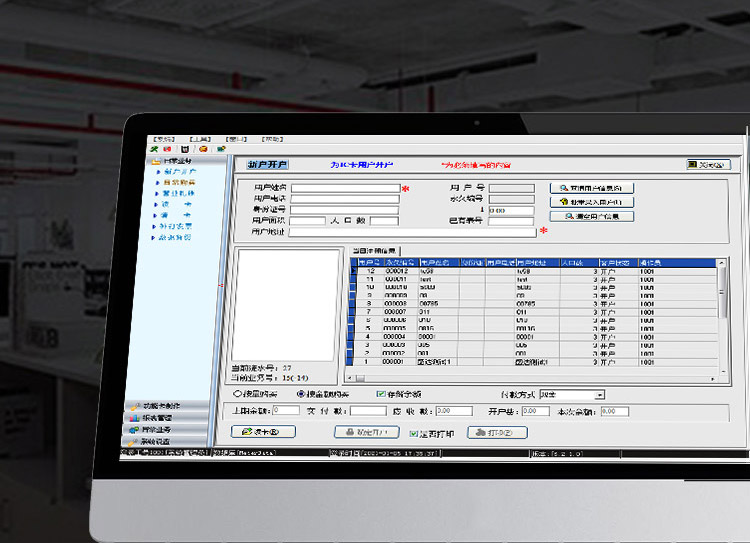Expand the first sidebar tree item arrow

(x=158, y=172)
